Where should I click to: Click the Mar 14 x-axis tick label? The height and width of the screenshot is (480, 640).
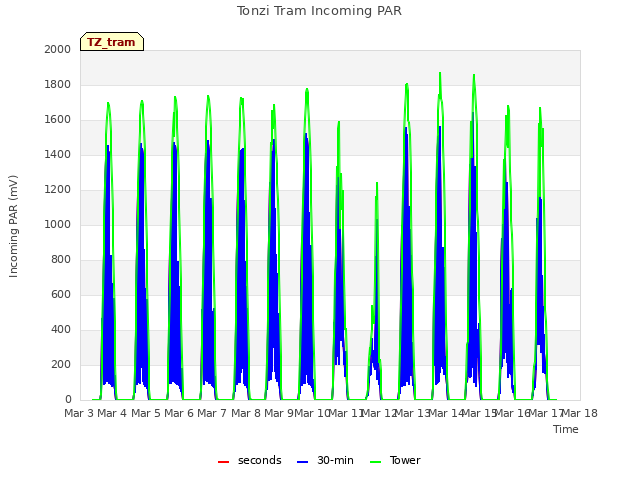click(x=446, y=413)
